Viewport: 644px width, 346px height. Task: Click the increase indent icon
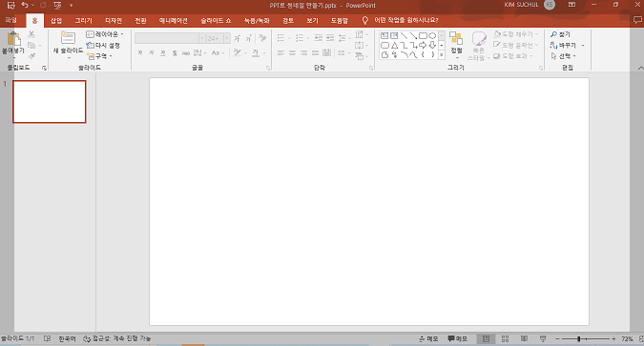click(x=330, y=38)
